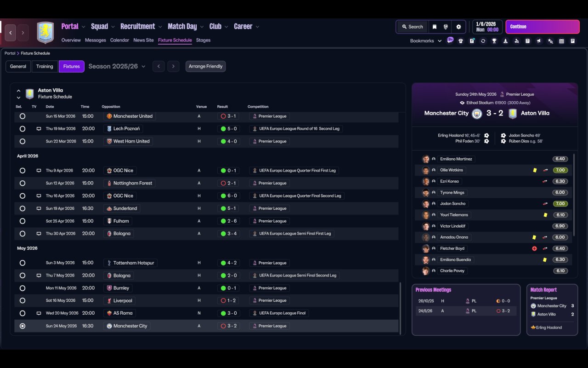Viewport: 588px width, 368px height.
Task: Select the Tottenham Hotspur fixture radio button
Action: click(x=23, y=263)
